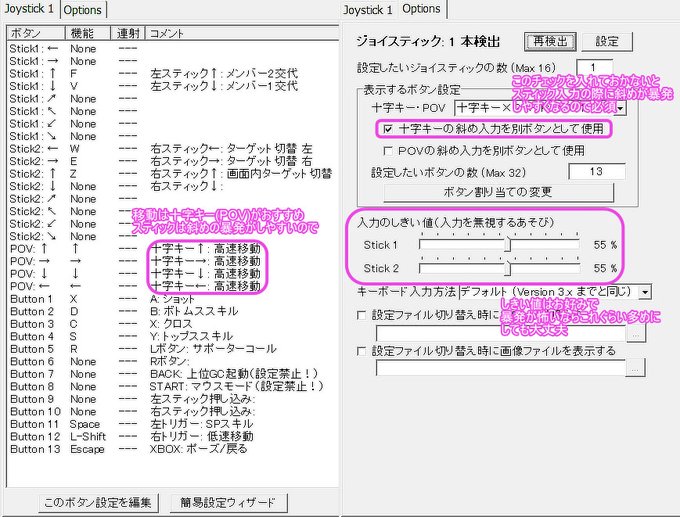
Task: Click the 設定 button
Action: pyautogui.click(x=607, y=42)
